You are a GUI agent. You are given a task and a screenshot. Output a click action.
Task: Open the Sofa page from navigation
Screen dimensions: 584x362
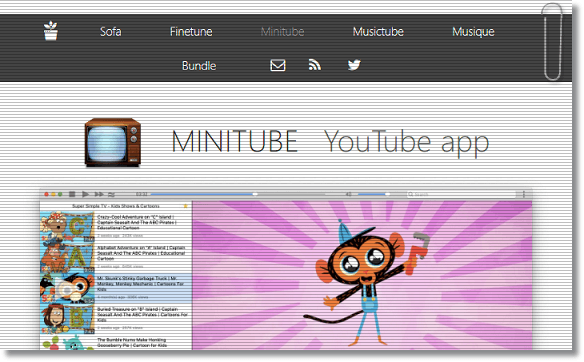pyautogui.click(x=111, y=32)
